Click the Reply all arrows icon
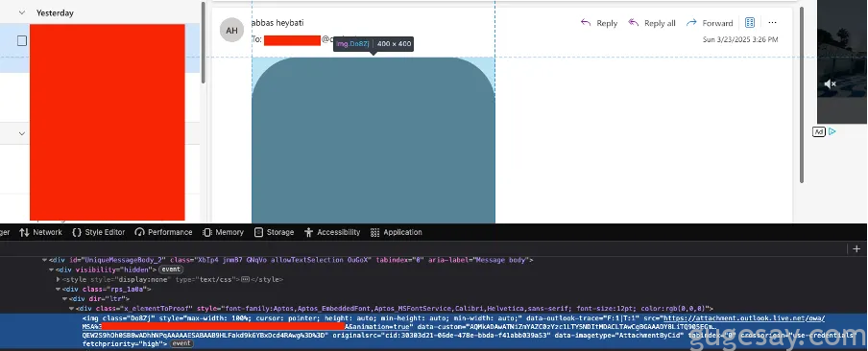 (634, 23)
